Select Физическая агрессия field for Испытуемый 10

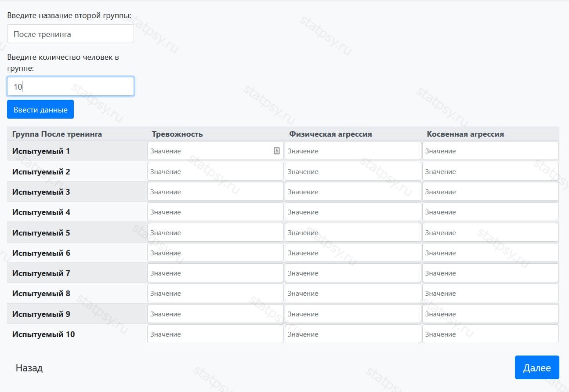353,334
